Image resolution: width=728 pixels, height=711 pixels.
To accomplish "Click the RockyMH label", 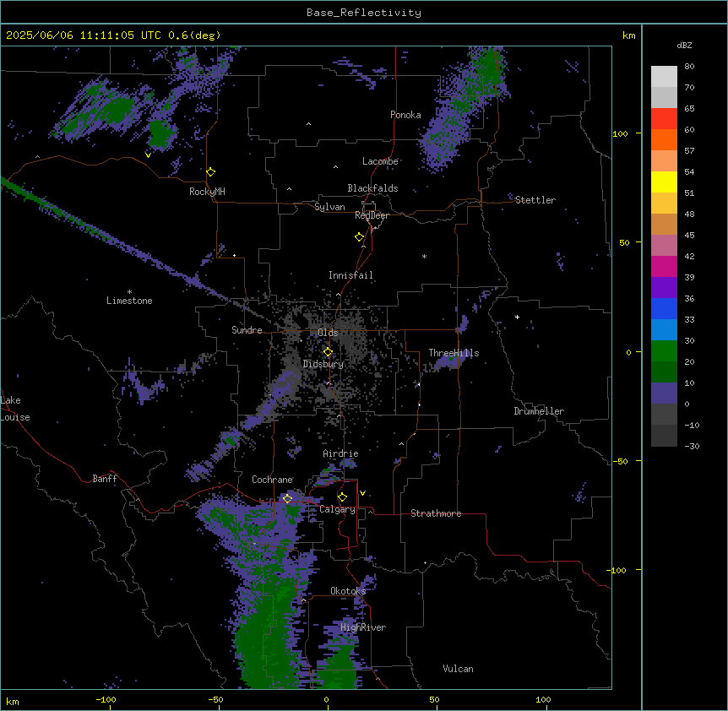I will click(207, 192).
